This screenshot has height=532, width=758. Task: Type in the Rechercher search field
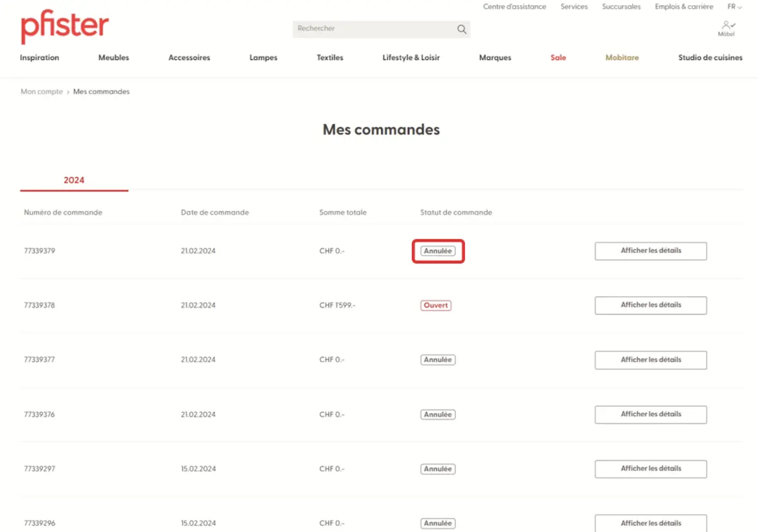(373, 29)
